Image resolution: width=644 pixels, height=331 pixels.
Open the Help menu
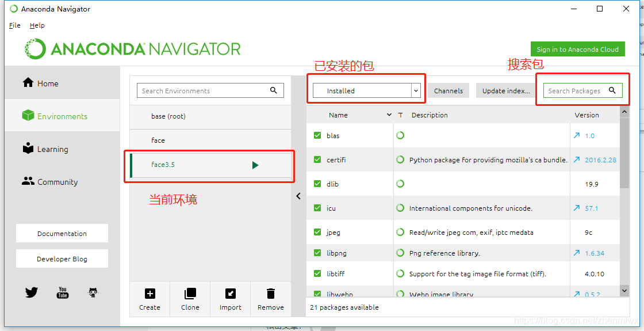point(37,25)
